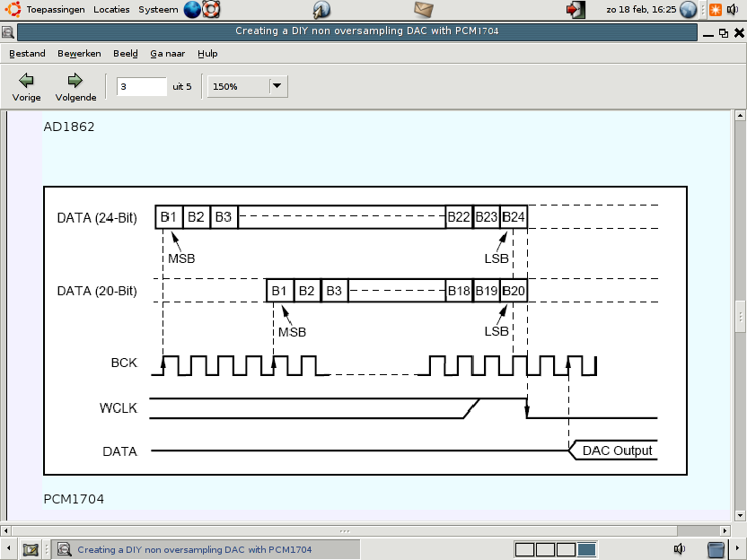Click the blue round launcher icon in top panel
The image size is (747, 560).
[x=321, y=10]
